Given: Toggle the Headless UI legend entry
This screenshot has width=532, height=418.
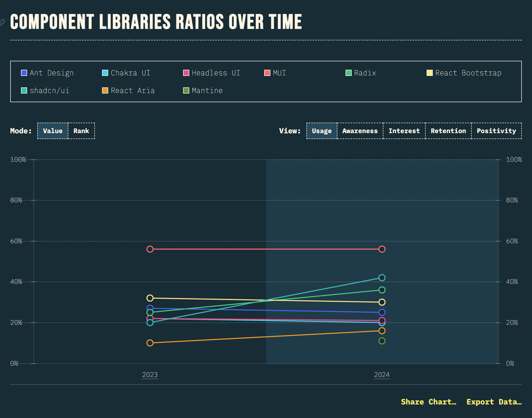Looking at the screenshot, I should click(216, 73).
